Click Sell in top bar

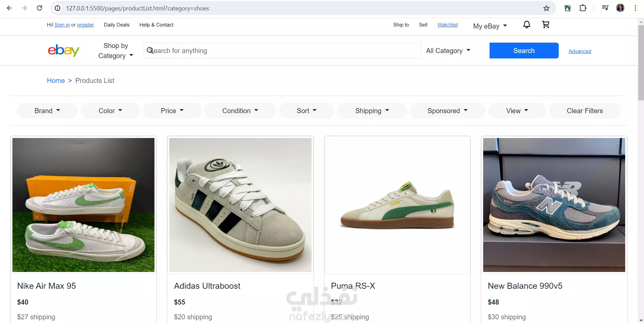[x=423, y=25]
